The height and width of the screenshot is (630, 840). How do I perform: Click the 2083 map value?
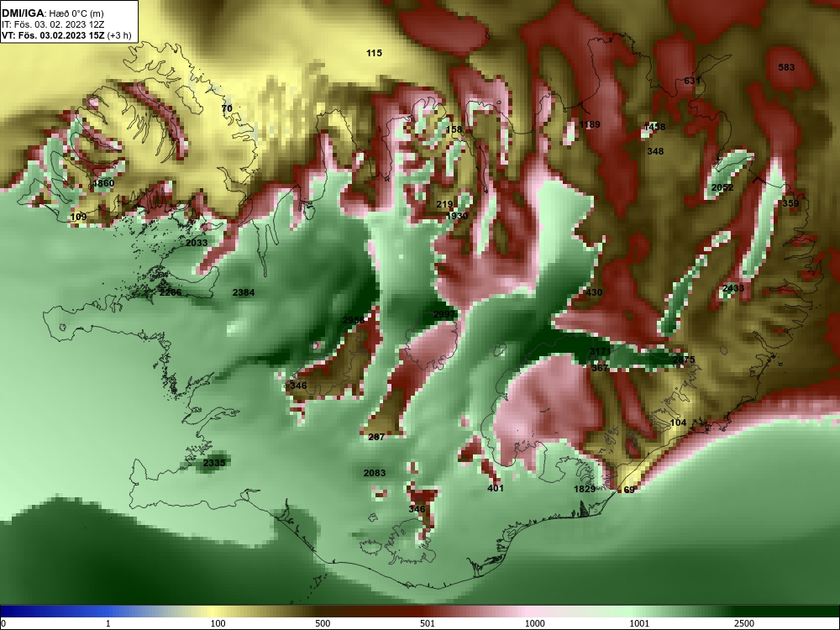pos(374,473)
